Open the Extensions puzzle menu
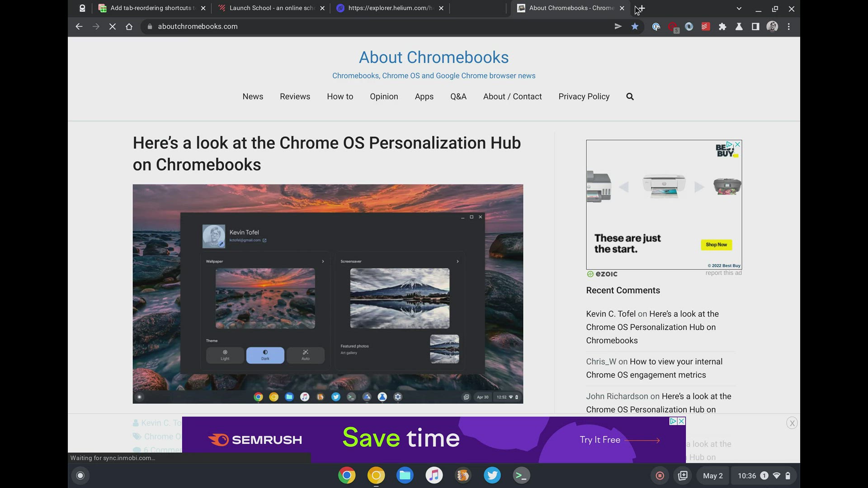This screenshot has width=868, height=488. tap(722, 27)
